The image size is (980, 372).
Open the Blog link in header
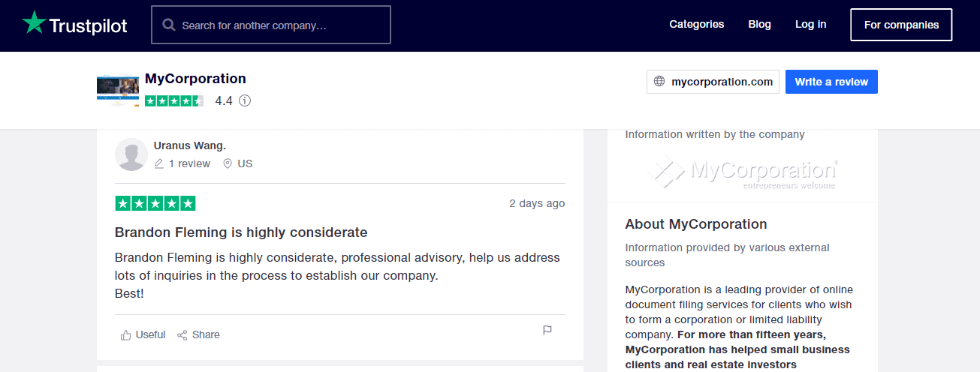759,24
